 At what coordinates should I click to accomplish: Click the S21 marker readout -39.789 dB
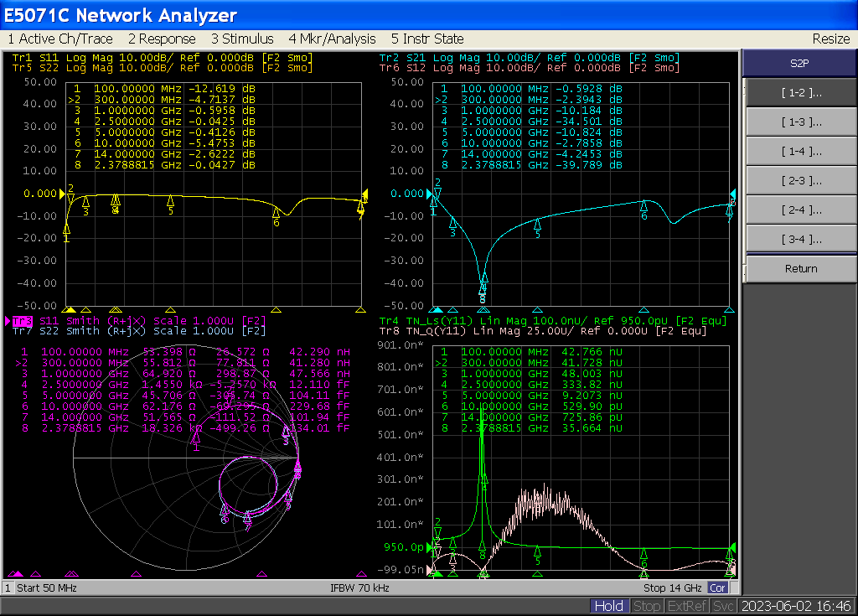click(589, 165)
